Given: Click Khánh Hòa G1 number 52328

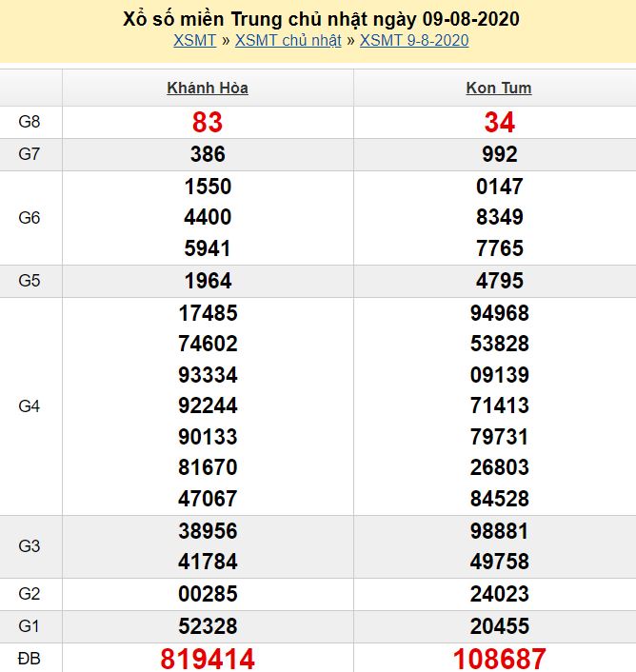Looking at the screenshot, I should pos(208,626).
